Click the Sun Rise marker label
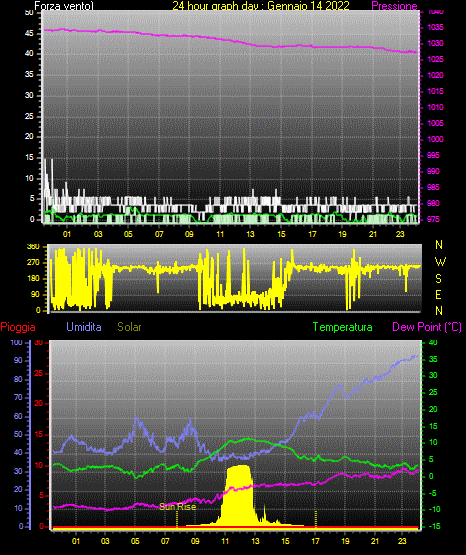This screenshot has height=555, width=466. pyautogui.click(x=178, y=507)
